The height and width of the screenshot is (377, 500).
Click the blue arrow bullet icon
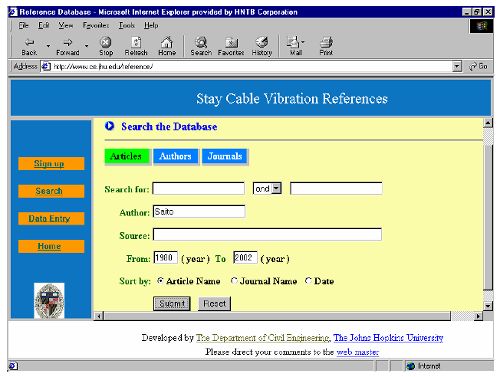(109, 126)
